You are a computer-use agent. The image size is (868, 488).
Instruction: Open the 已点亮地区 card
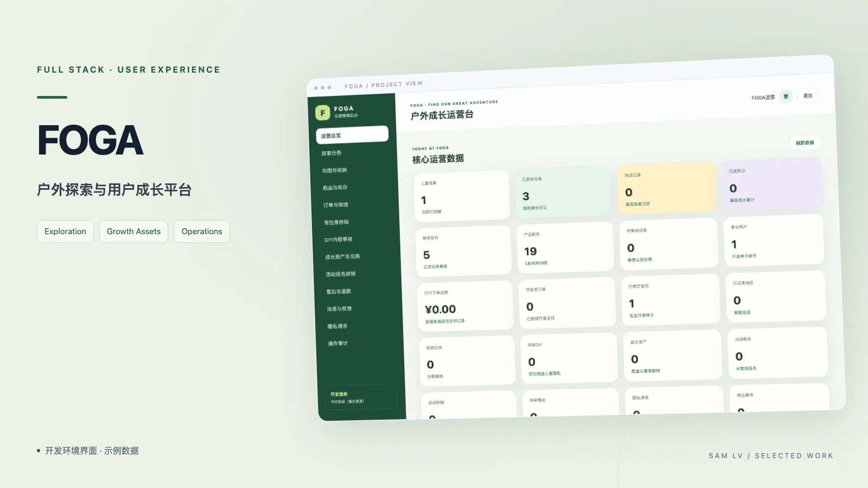(776, 297)
